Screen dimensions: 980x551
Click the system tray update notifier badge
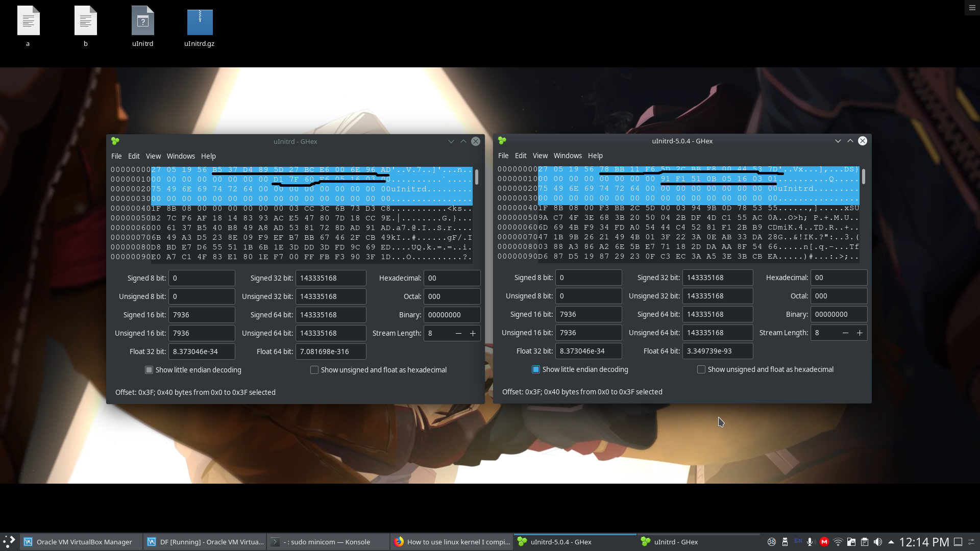coord(772,542)
